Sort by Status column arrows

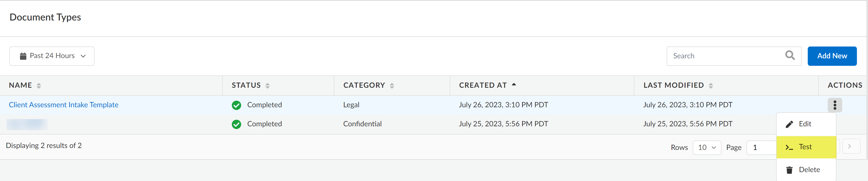268,86
